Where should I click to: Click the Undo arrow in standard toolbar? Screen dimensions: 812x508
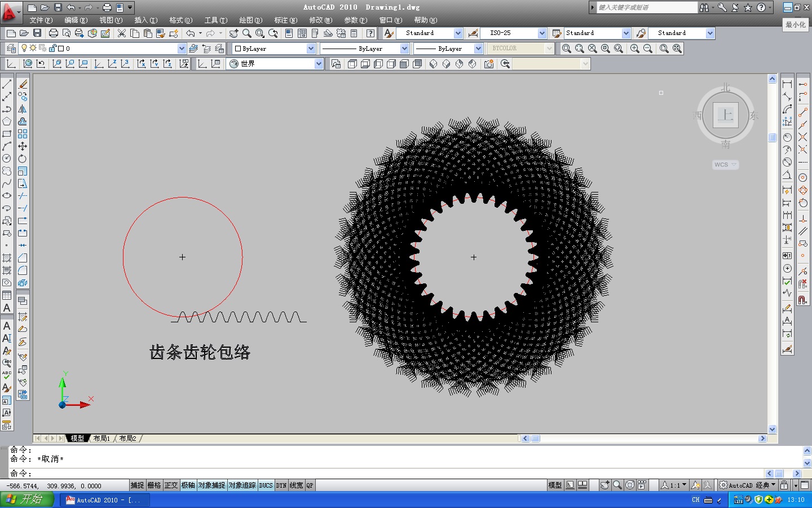tap(191, 33)
